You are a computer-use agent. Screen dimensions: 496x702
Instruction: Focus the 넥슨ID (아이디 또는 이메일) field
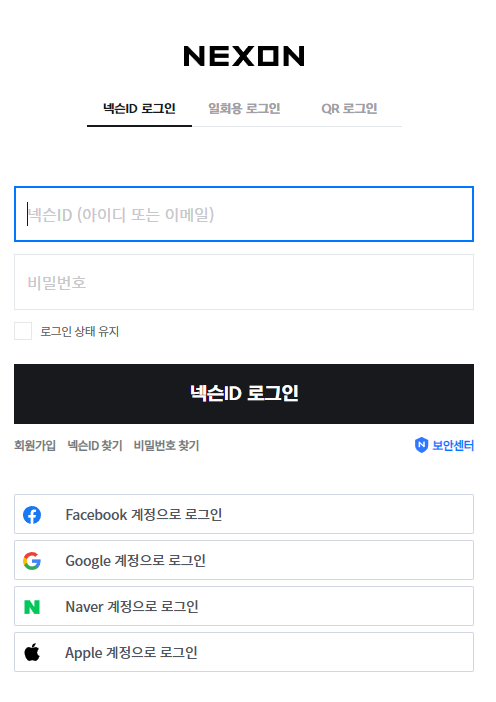244,214
